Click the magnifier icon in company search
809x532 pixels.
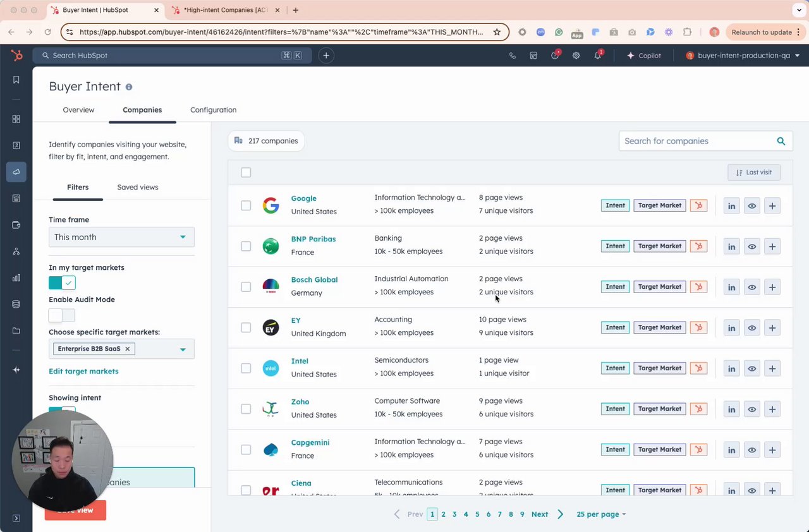pos(781,141)
